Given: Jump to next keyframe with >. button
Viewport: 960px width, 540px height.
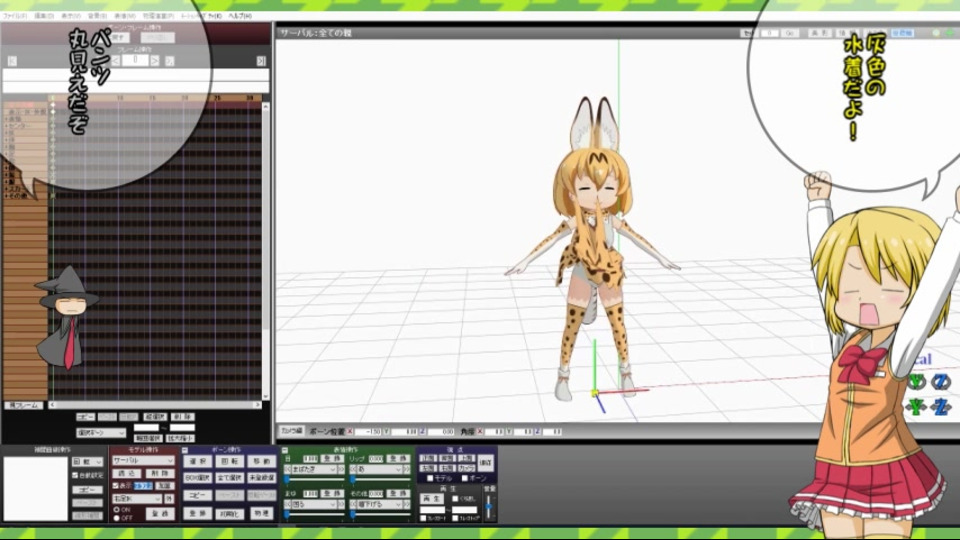Looking at the screenshot, I should (170, 61).
